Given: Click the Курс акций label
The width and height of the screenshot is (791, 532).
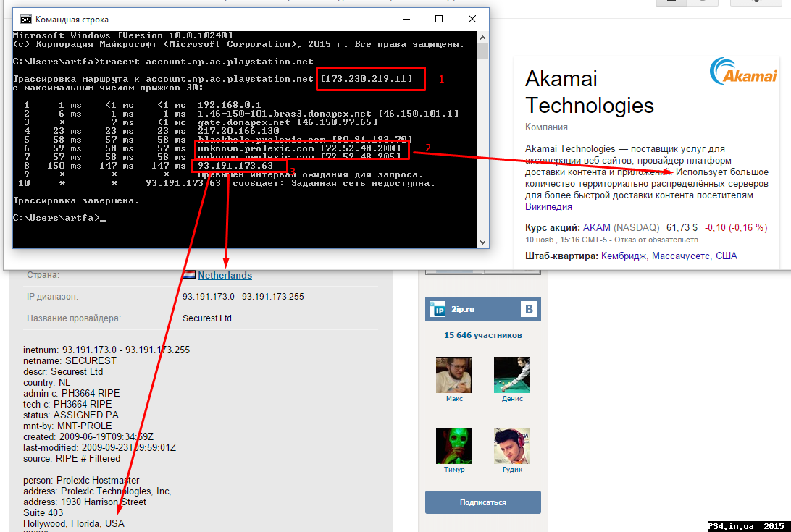Looking at the screenshot, I should click(553, 227).
